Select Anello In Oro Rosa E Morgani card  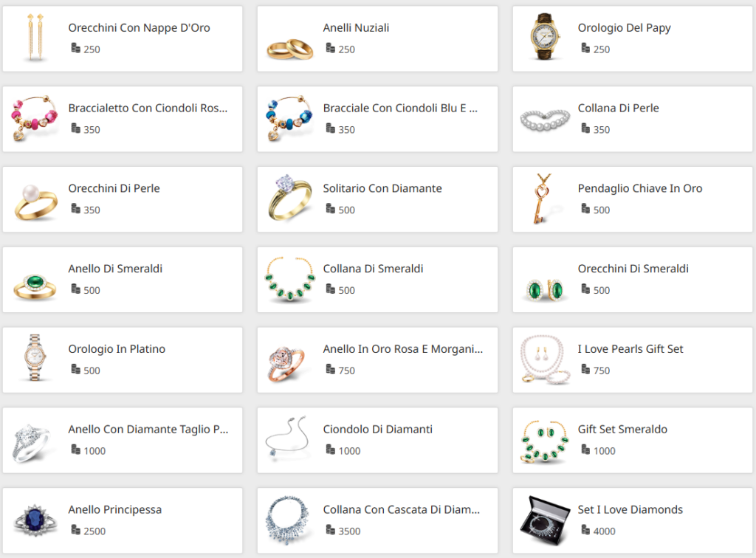(377, 360)
